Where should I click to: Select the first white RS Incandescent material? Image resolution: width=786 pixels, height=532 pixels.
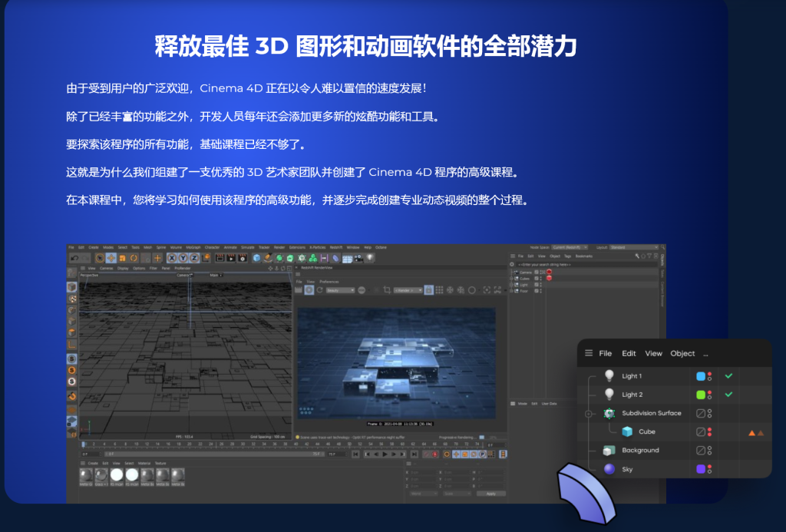point(117,476)
